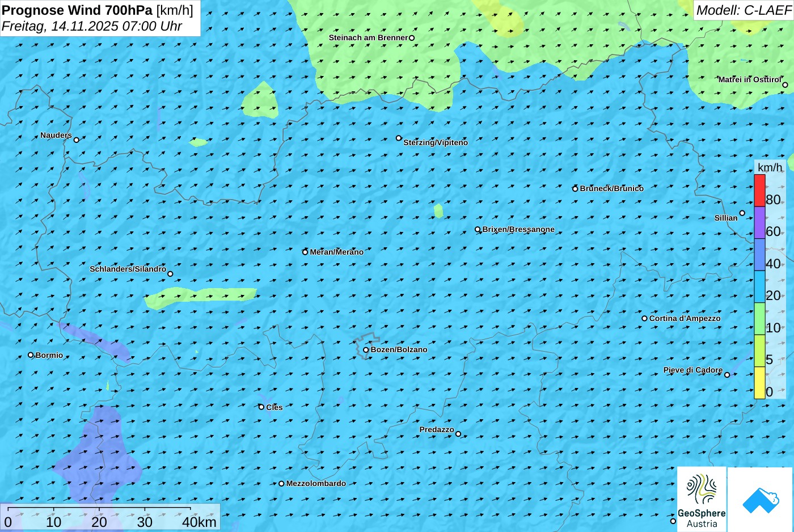Click the purple 60 km/h legend color

(x=759, y=222)
